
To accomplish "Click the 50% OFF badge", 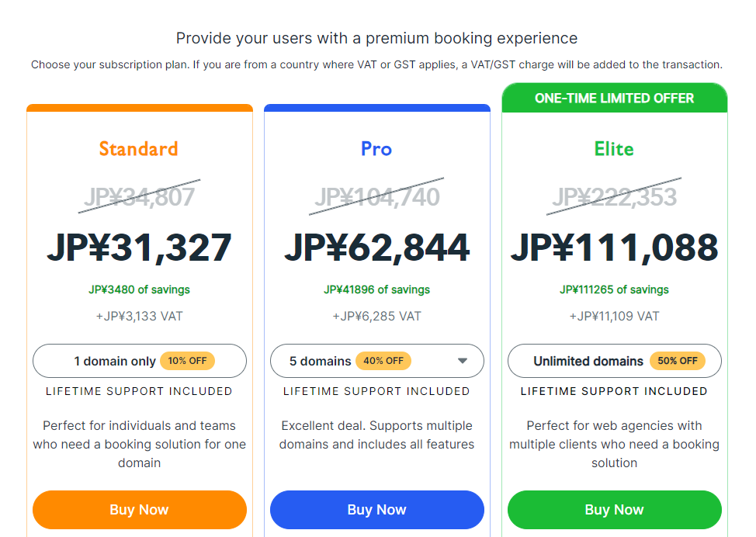I will click(x=678, y=361).
